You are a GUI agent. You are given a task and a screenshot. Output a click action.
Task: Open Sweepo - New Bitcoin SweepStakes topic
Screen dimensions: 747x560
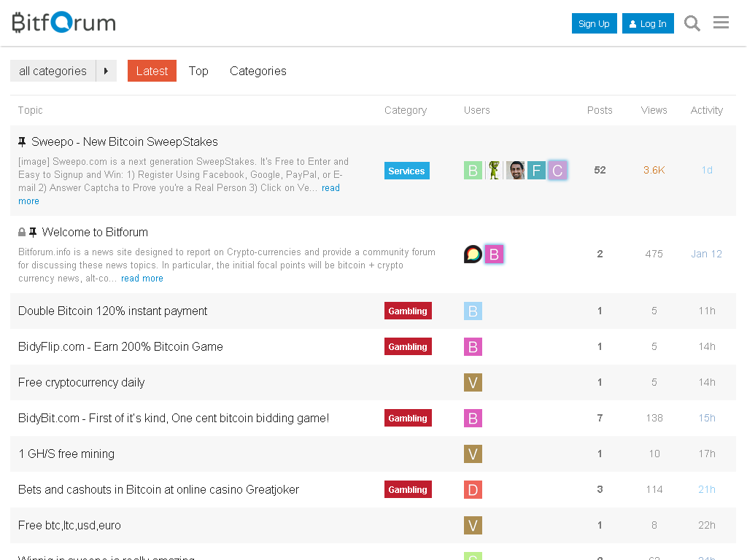(125, 141)
